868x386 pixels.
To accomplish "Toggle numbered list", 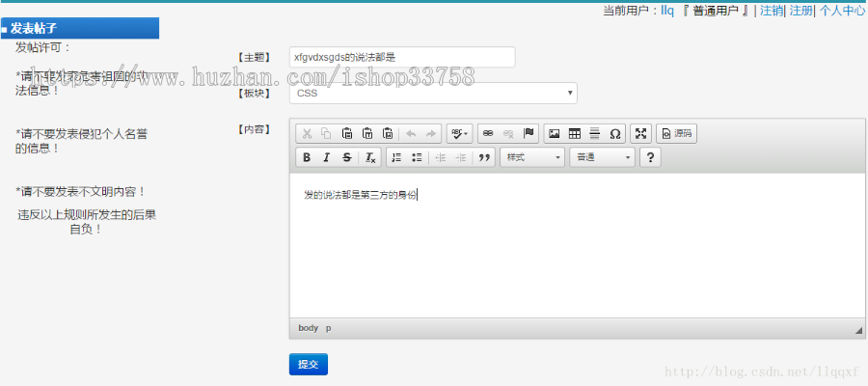I will [396, 158].
